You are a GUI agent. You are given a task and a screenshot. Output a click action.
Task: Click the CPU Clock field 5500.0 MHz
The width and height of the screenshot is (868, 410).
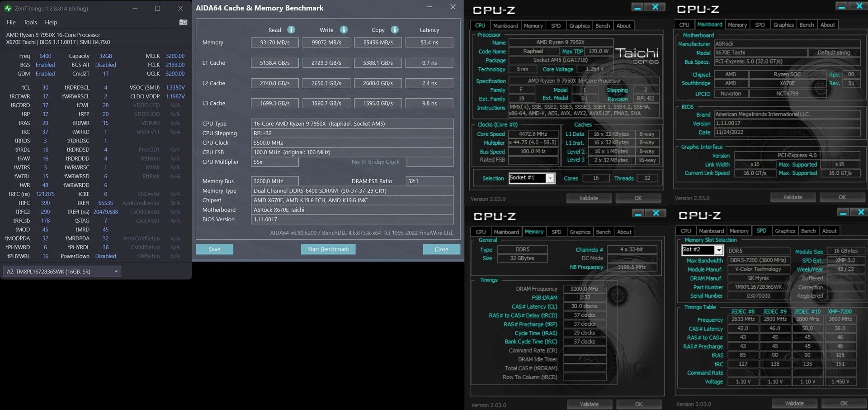coord(352,143)
